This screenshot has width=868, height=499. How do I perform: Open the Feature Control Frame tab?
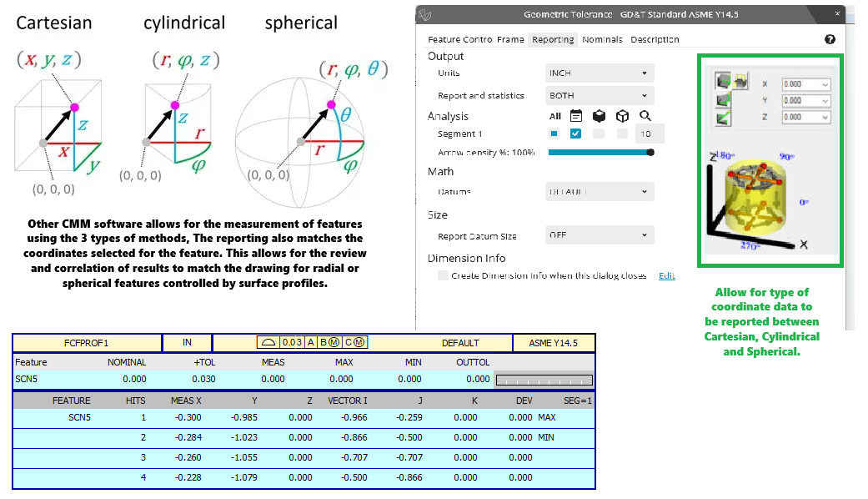pyautogui.click(x=475, y=39)
